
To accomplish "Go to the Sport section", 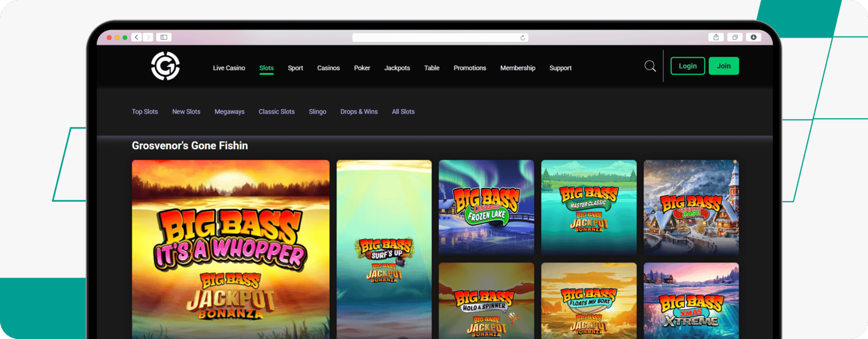I will [296, 68].
